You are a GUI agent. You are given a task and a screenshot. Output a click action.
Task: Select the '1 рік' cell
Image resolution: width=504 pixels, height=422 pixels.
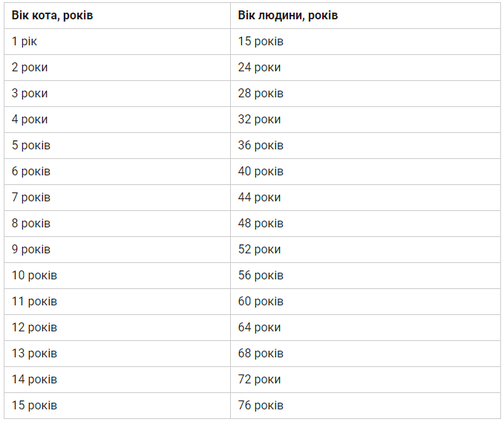(24, 42)
